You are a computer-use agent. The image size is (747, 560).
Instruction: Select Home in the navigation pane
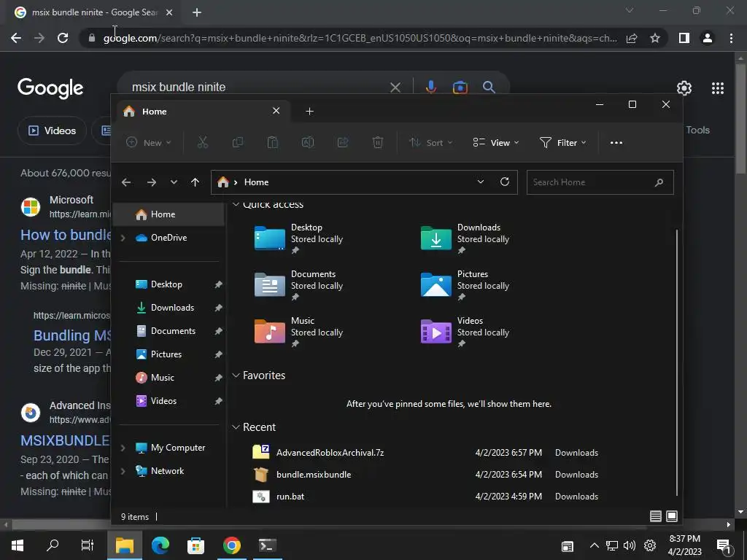click(169, 214)
